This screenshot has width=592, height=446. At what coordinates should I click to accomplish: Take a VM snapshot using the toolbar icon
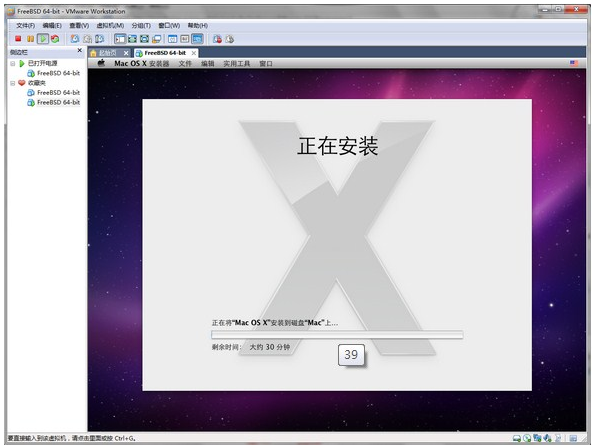click(x=75, y=39)
